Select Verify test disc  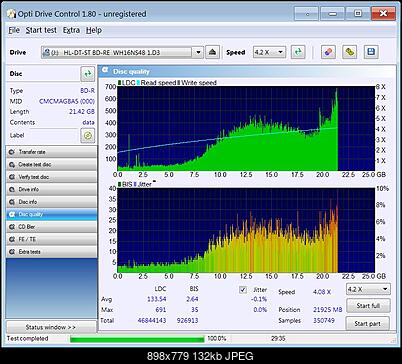pyautogui.click(x=52, y=177)
